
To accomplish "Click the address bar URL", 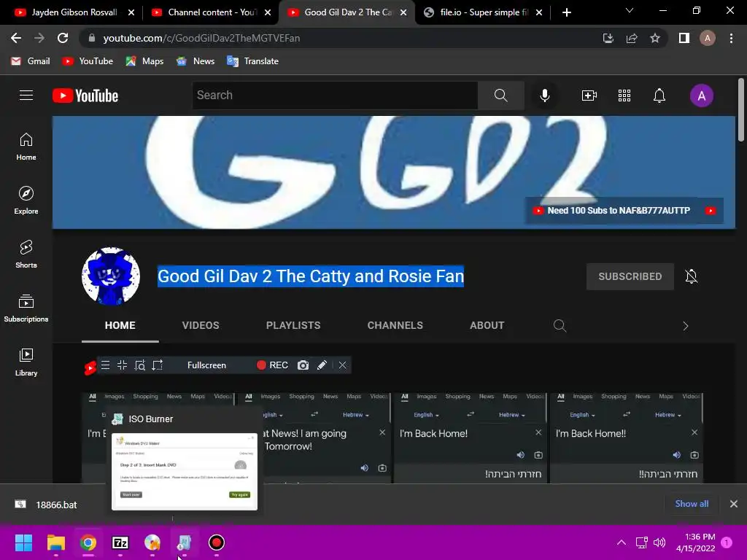I will pos(201,38).
